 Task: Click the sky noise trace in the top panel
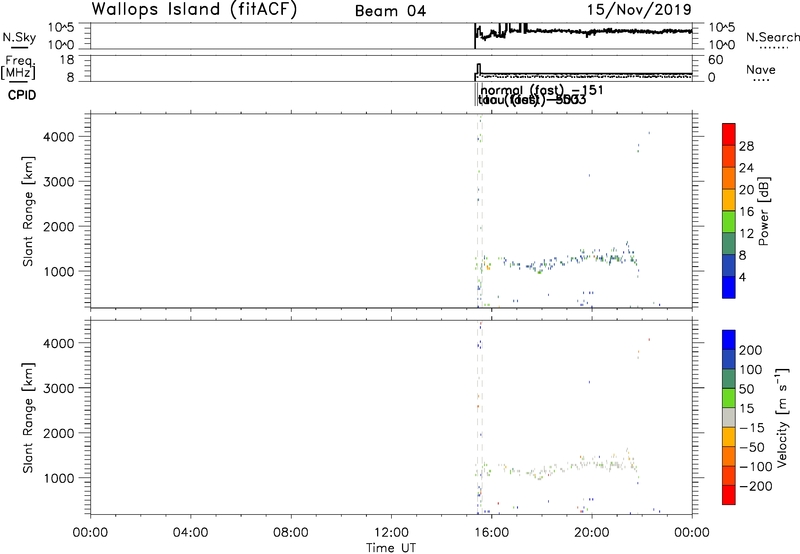click(x=584, y=32)
